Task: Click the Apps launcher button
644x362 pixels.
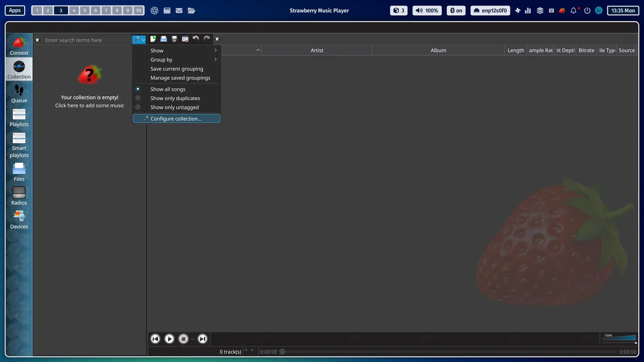Action: (15, 10)
